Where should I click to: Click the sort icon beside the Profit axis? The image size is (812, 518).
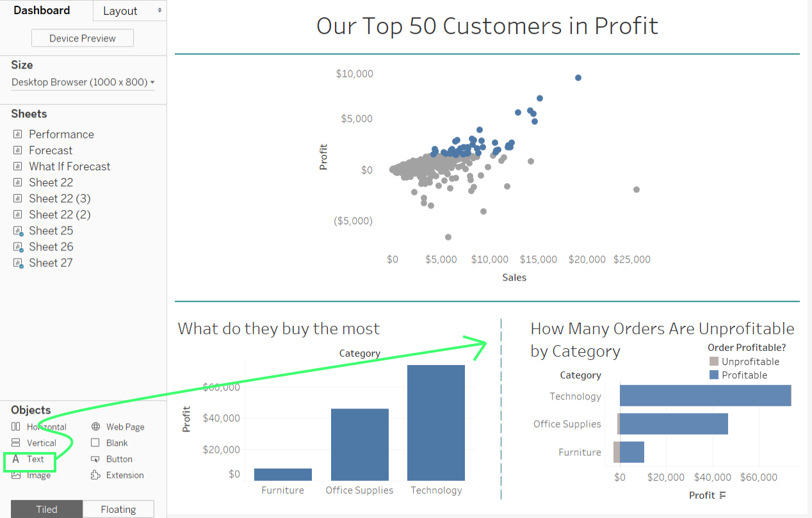[x=723, y=496]
